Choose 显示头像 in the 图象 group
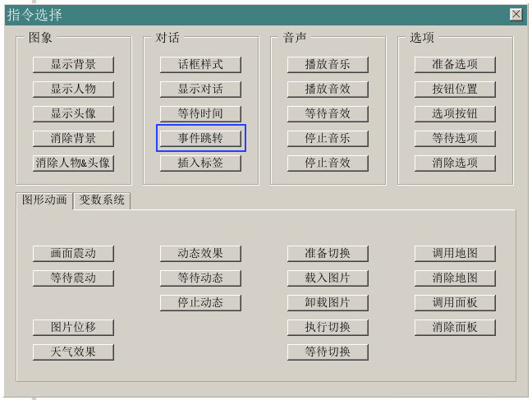Screen dimensions: 532x400 [x=73, y=113]
